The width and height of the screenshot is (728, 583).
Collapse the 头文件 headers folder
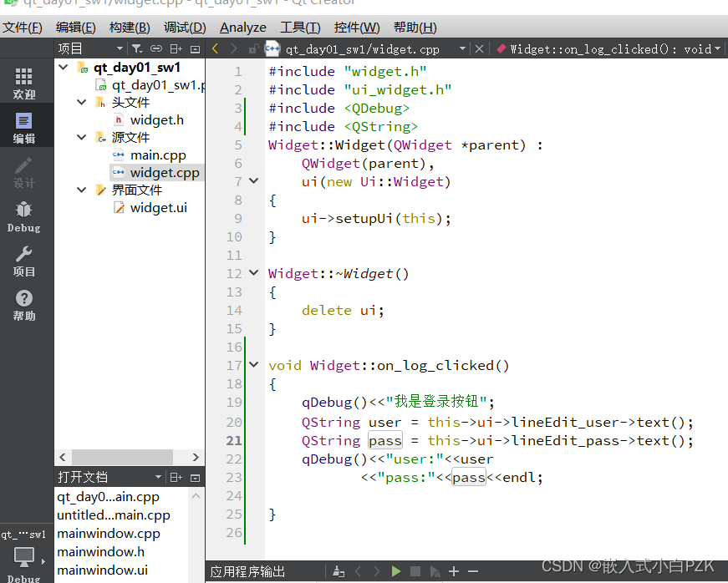click(x=82, y=102)
